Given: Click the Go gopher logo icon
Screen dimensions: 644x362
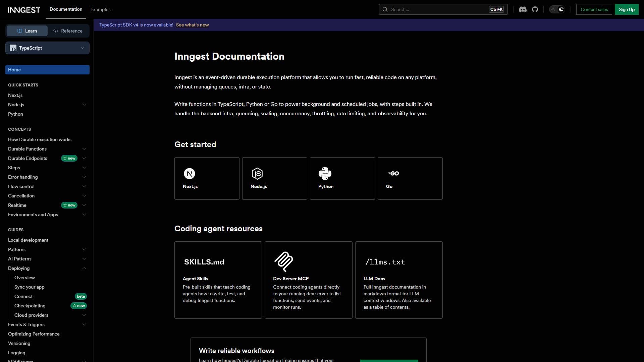Looking at the screenshot, I should 393,173.
